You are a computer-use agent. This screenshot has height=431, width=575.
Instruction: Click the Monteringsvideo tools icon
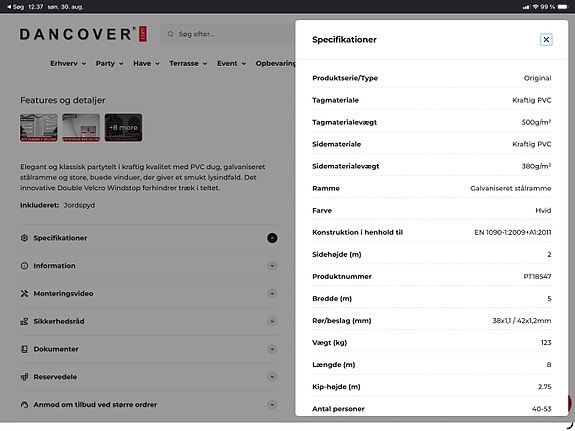click(24, 293)
